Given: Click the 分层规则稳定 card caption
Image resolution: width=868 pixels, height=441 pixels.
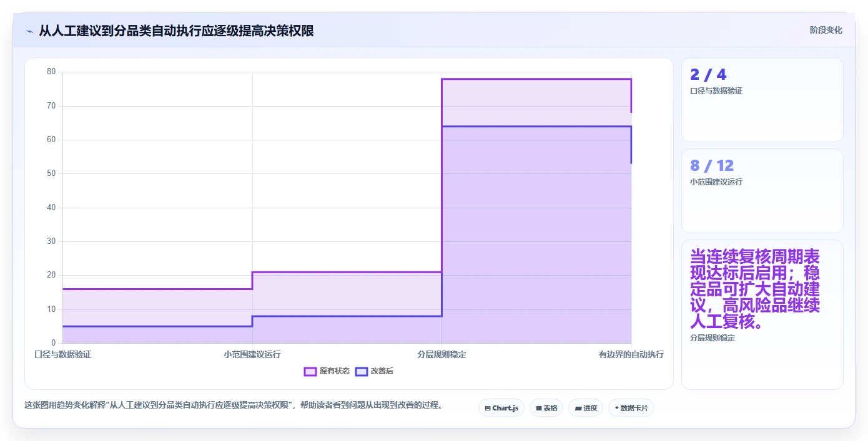Looking at the screenshot, I should pos(713,338).
